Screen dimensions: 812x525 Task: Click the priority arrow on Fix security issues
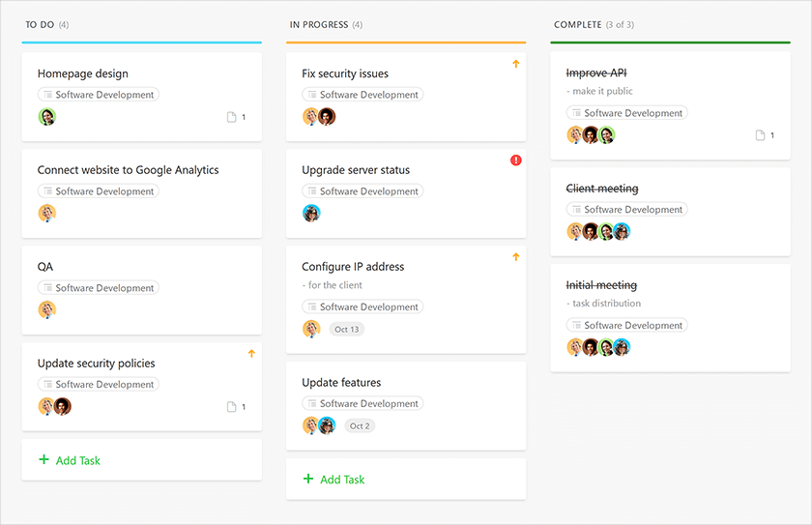coord(516,64)
